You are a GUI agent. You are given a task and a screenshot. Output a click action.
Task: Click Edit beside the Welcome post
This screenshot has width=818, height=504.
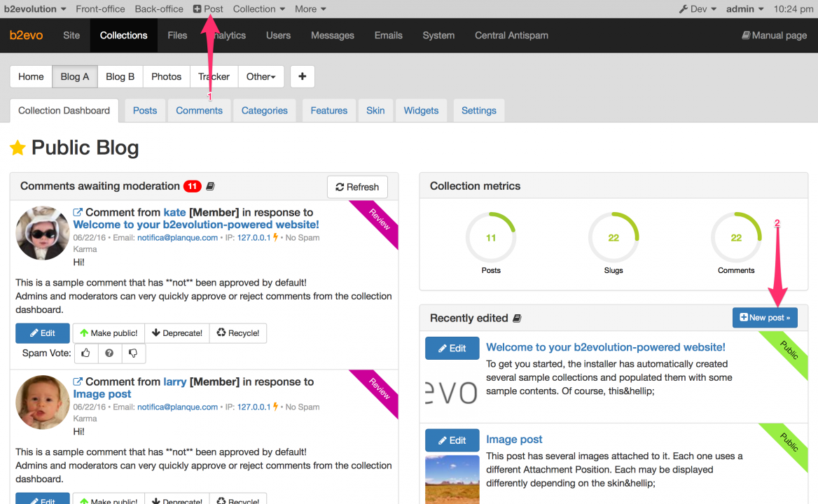coord(452,348)
